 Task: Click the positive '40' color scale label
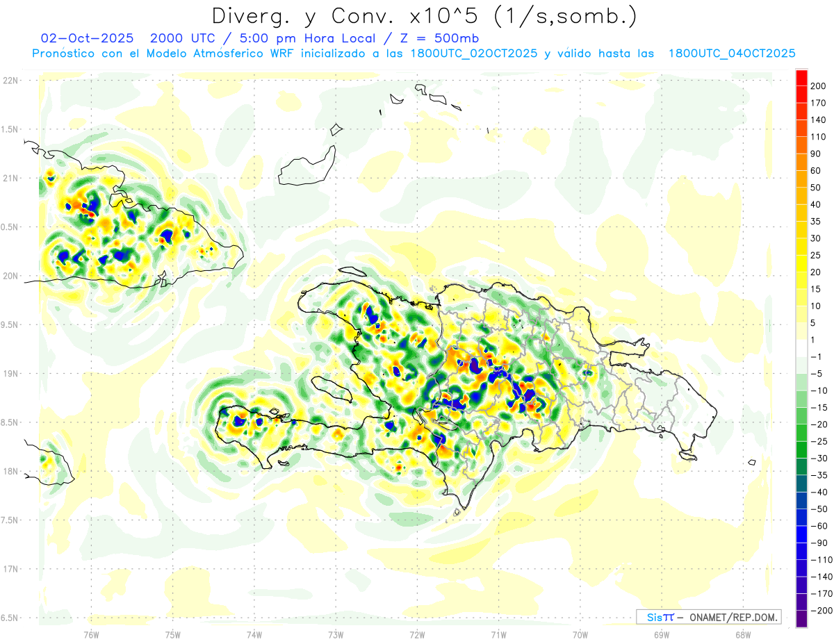coord(817,204)
